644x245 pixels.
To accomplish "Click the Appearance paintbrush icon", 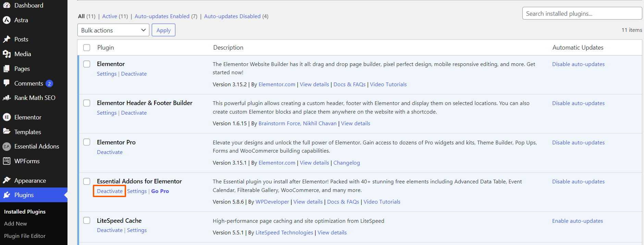I will (x=7, y=180).
